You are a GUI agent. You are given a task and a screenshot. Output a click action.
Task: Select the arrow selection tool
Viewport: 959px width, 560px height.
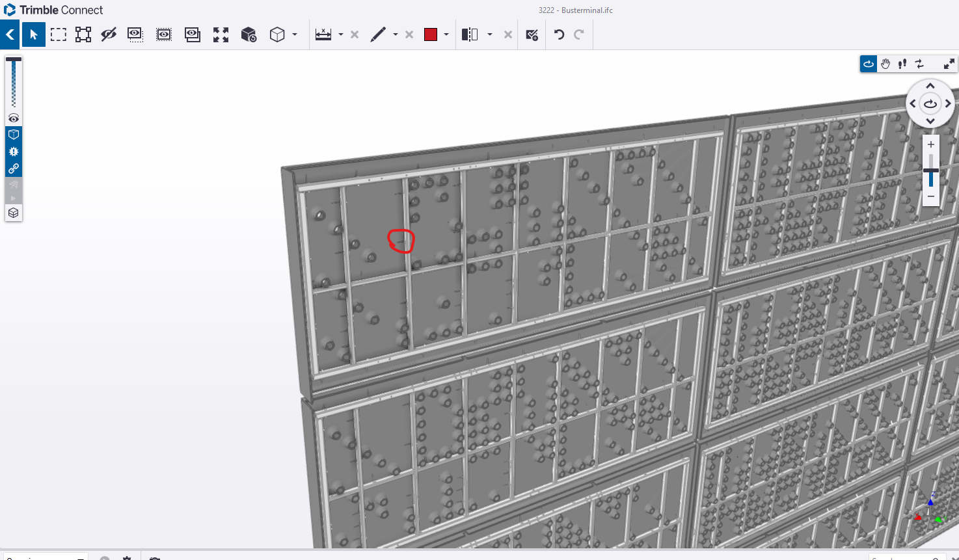pos(33,34)
